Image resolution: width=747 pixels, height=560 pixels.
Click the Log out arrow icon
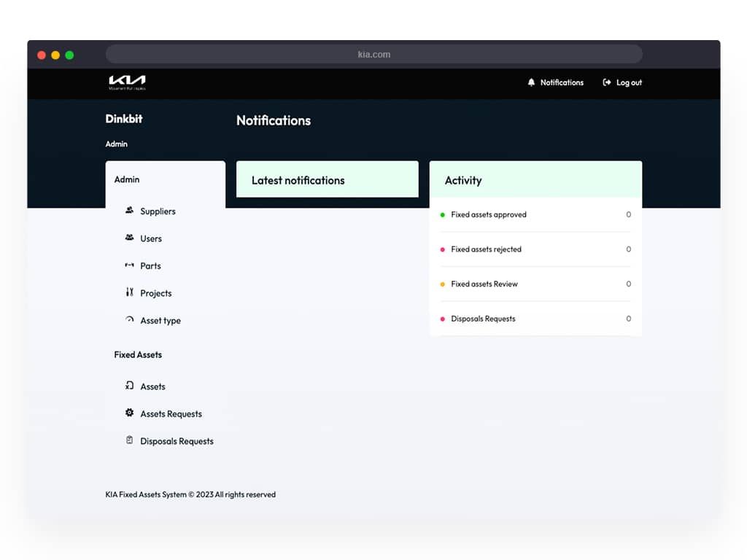[x=606, y=82]
